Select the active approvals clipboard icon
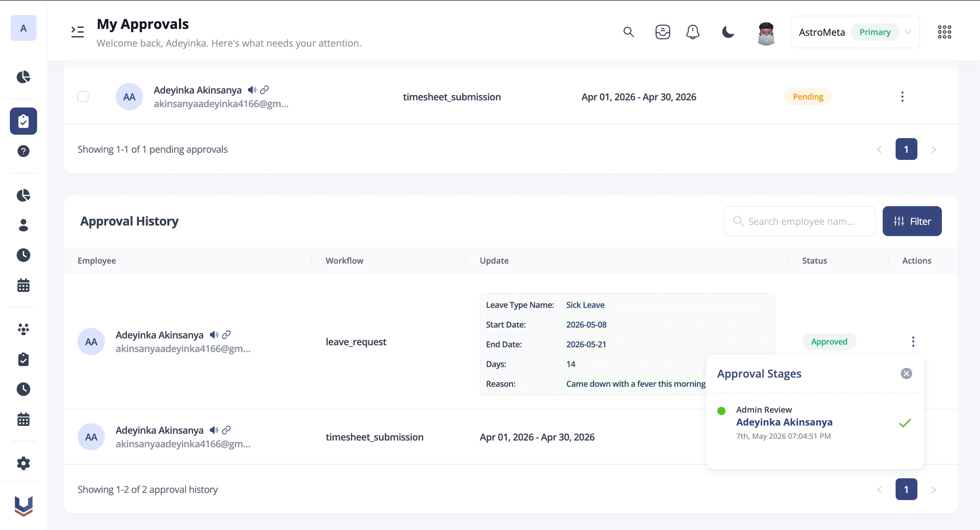The height and width of the screenshot is (530, 980). (x=23, y=121)
